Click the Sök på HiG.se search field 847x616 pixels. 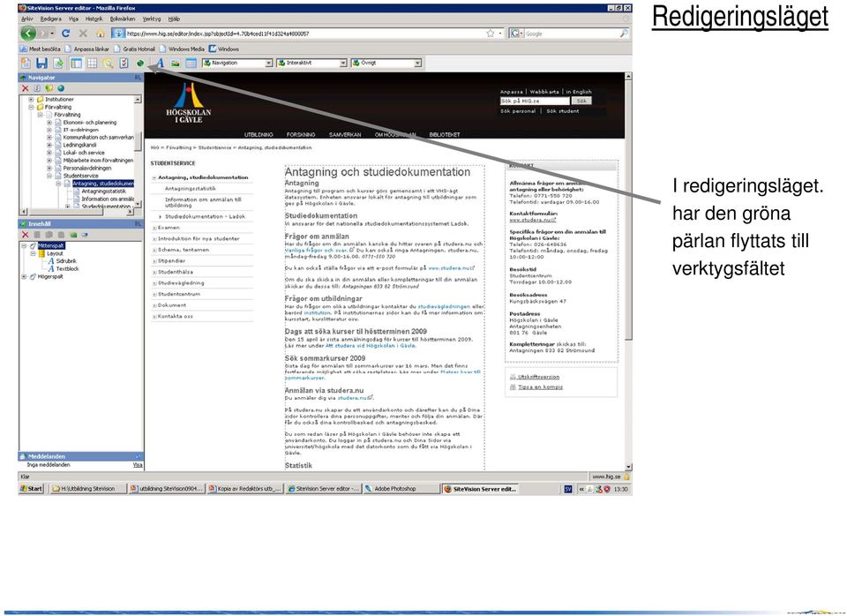pos(535,101)
